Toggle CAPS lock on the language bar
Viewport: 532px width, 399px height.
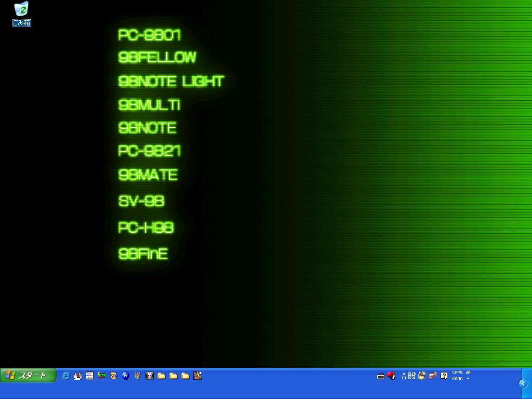point(457,372)
